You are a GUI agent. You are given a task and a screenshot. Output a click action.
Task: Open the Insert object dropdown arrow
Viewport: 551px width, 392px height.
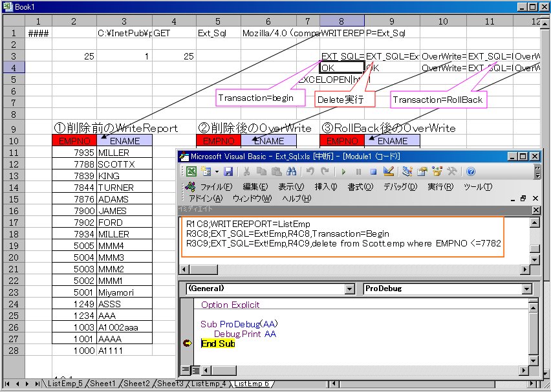coord(217,171)
